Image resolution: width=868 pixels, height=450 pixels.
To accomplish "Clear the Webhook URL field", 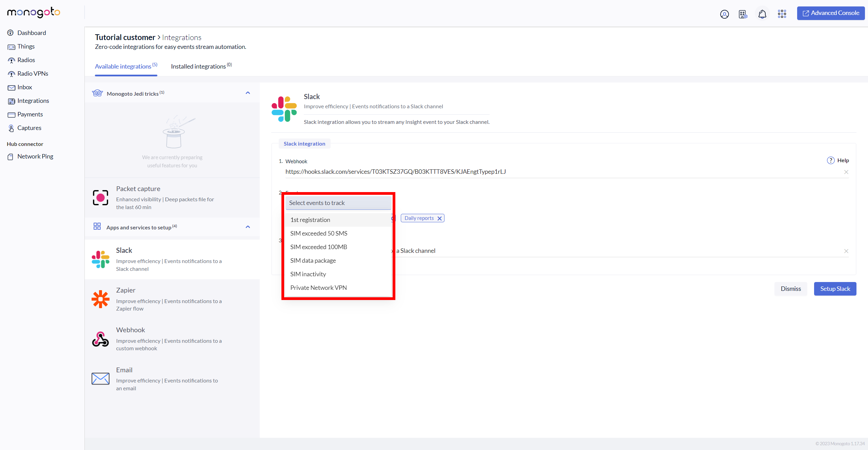I will [x=846, y=172].
